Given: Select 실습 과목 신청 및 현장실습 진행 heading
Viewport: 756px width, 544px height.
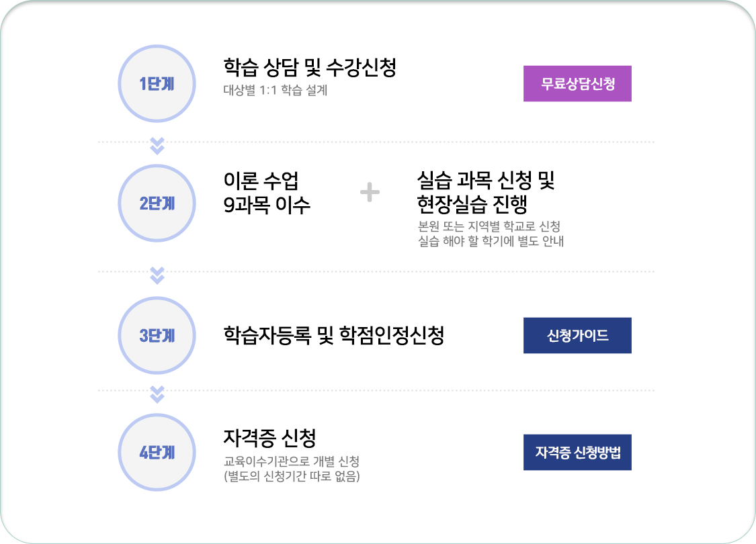Looking at the screenshot, I should pyautogui.click(x=485, y=193).
